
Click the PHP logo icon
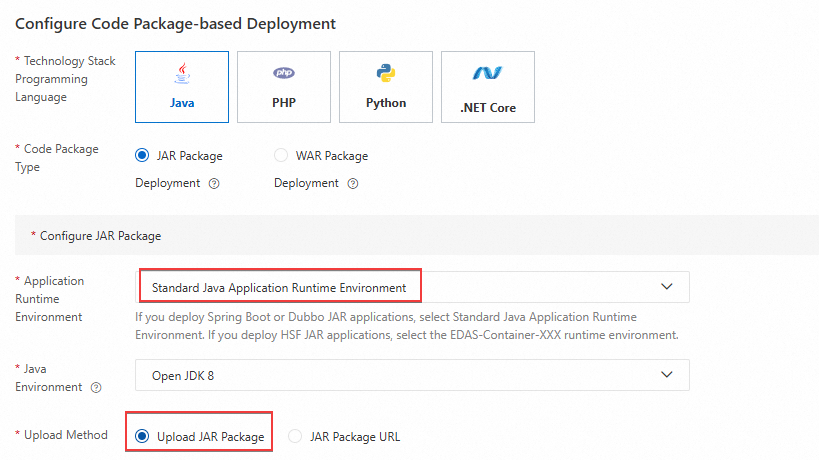point(284,73)
